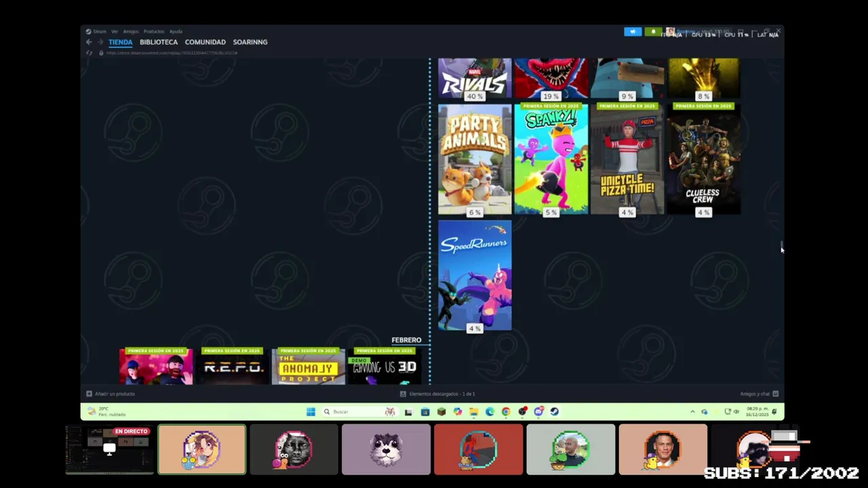Open File Explorer from the taskbar

coord(473,411)
